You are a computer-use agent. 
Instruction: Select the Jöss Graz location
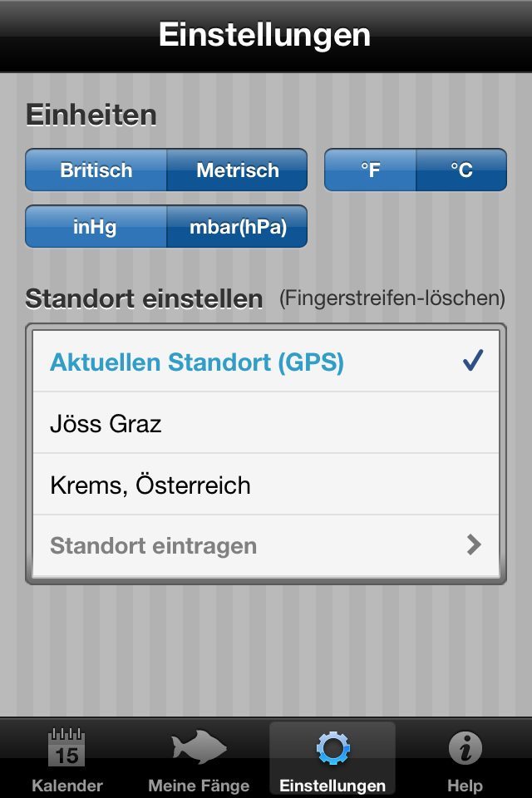click(x=106, y=424)
